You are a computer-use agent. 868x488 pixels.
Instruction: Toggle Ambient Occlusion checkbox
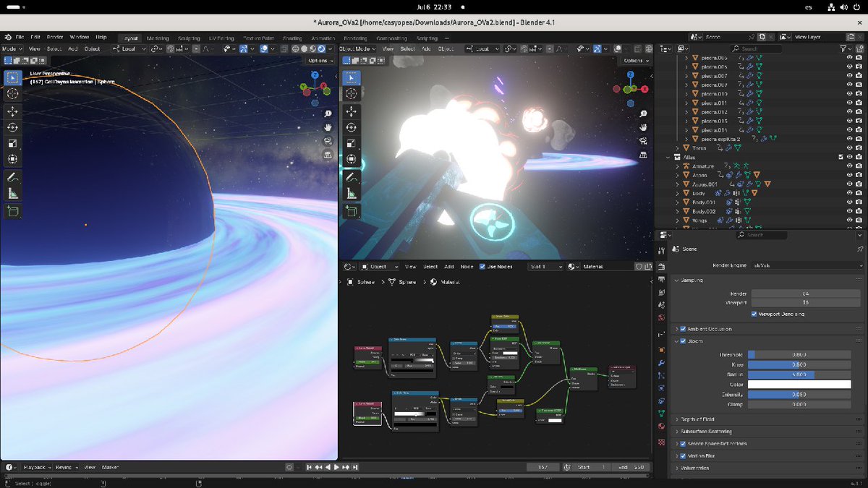pos(684,329)
